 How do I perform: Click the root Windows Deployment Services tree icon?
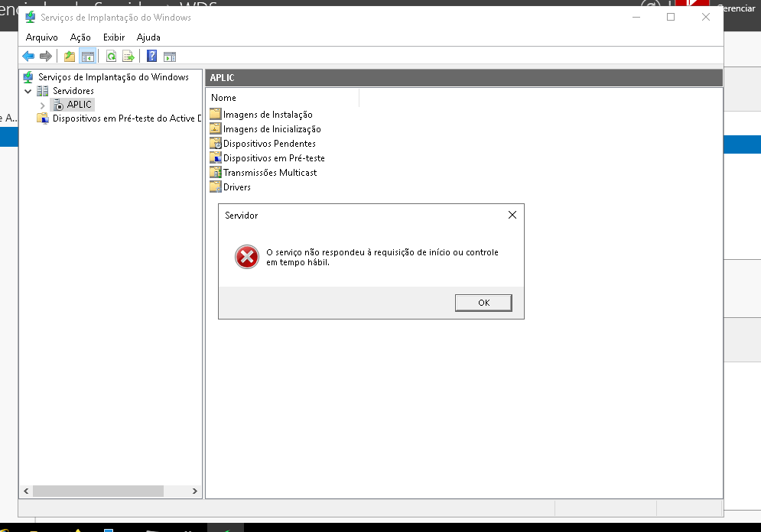pos(28,76)
